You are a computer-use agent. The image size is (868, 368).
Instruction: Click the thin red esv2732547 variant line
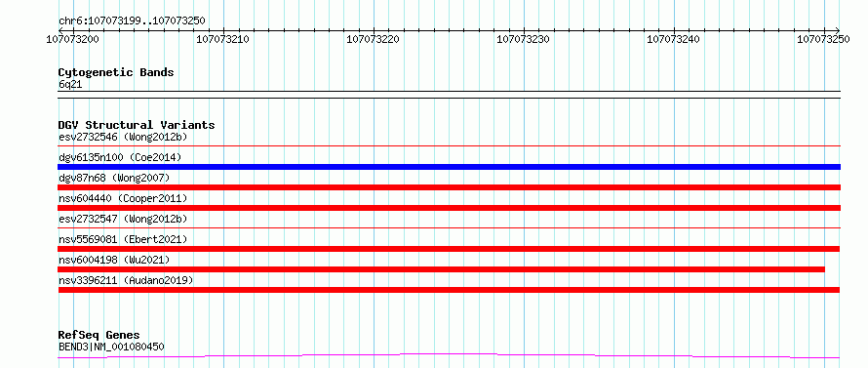tap(449, 227)
